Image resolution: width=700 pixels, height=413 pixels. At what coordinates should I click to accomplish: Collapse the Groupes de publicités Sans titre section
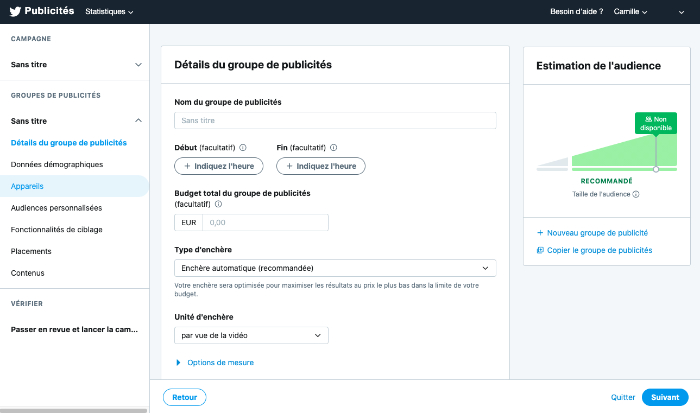click(x=138, y=121)
